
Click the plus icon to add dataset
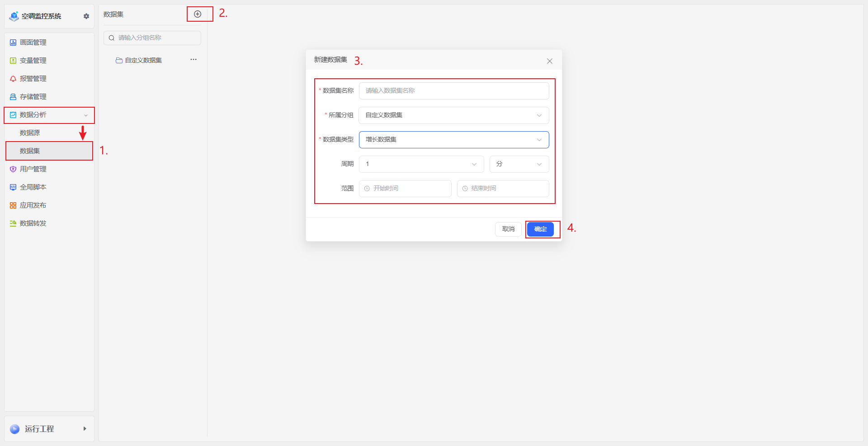[198, 14]
